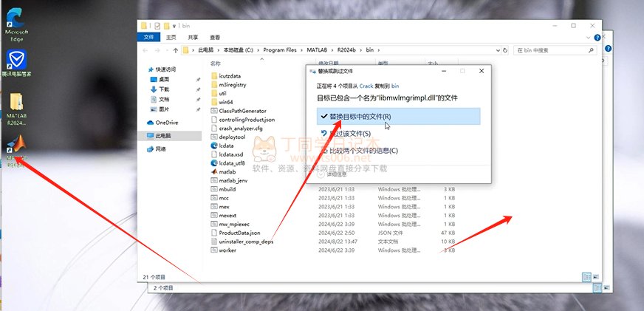Open the 共享 ribbon tab
Viewport: 644px width, 311px height.
(193, 38)
